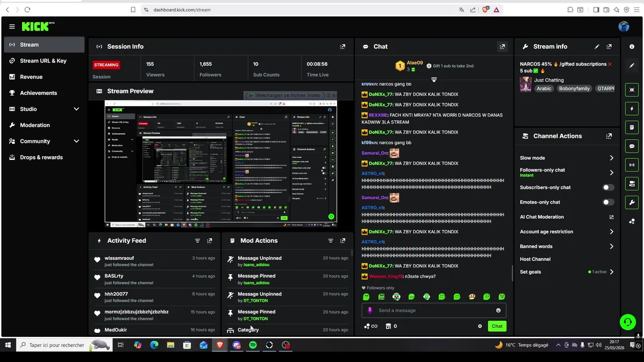Click the channel points icon in right sidebar

[x=632, y=221]
